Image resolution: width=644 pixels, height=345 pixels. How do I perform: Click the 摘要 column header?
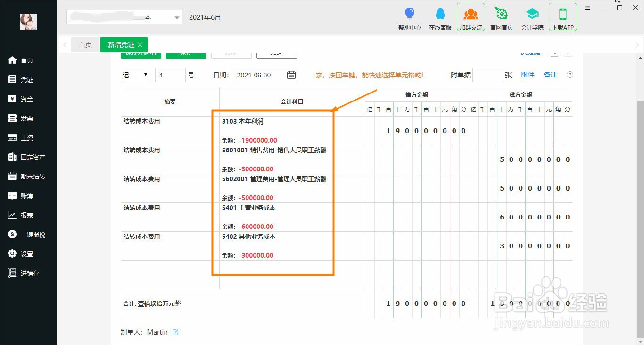coord(170,101)
